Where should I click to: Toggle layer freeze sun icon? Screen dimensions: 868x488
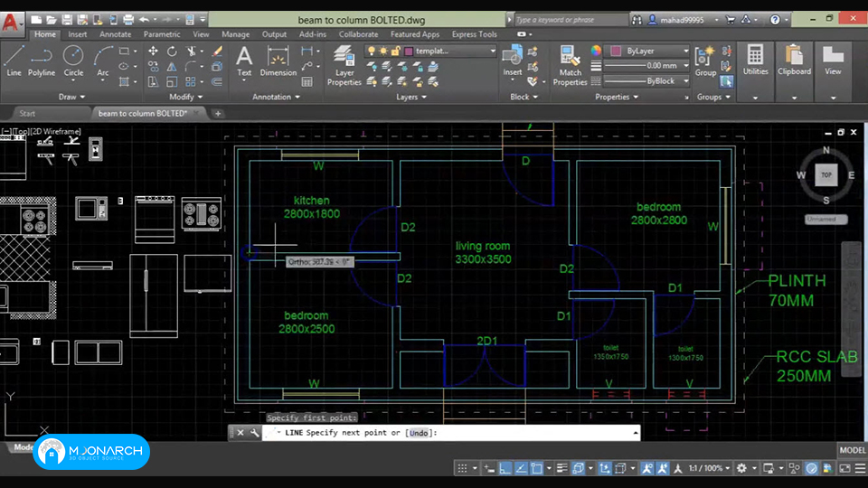pos(383,51)
